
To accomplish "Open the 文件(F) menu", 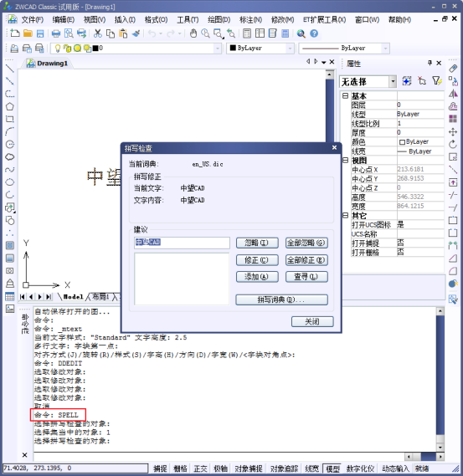I will [32, 20].
